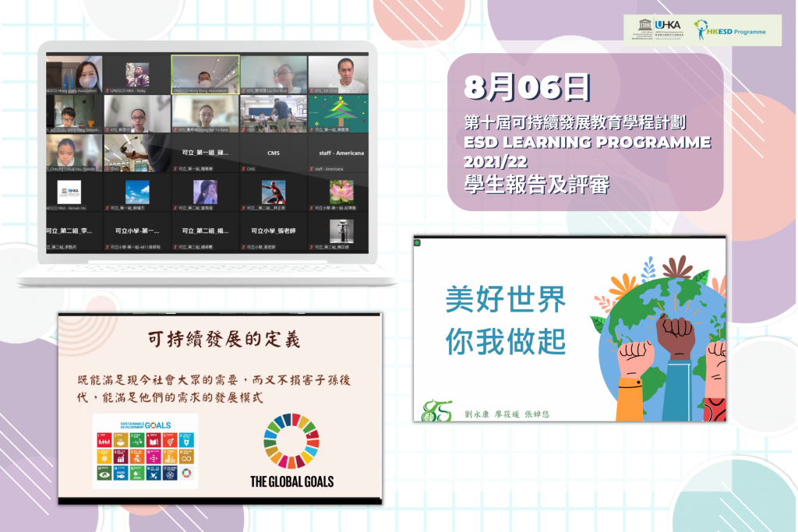Select the UHKA logo avatar of Kenvin Ho

tap(69, 192)
